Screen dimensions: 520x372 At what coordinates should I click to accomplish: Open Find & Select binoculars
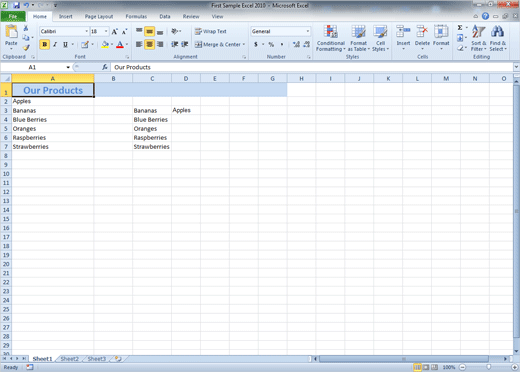pos(498,38)
